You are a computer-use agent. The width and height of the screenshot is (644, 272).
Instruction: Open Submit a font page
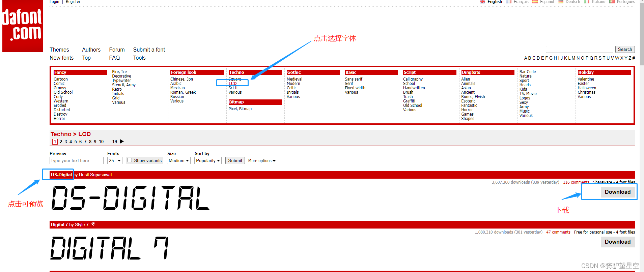pos(149,50)
